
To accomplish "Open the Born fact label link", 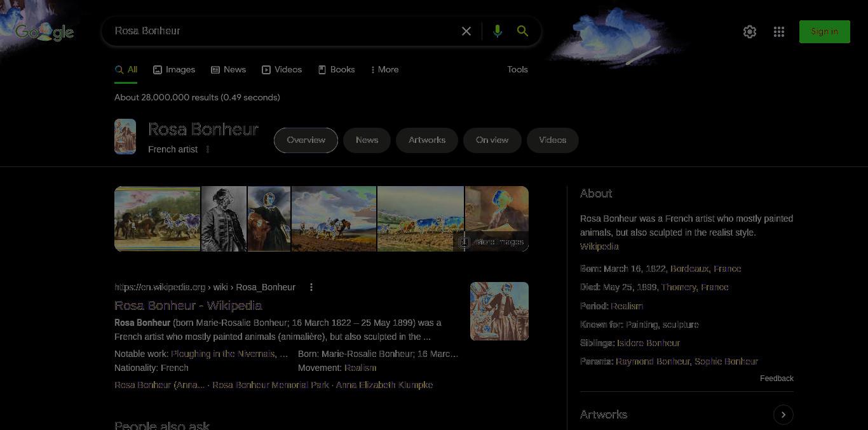I will tap(589, 269).
